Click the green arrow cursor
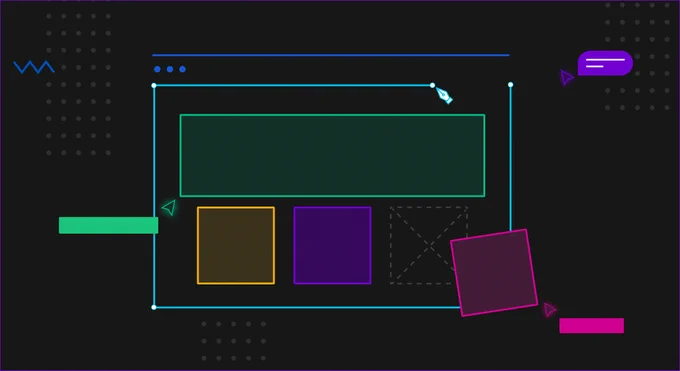 (x=169, y=207)
